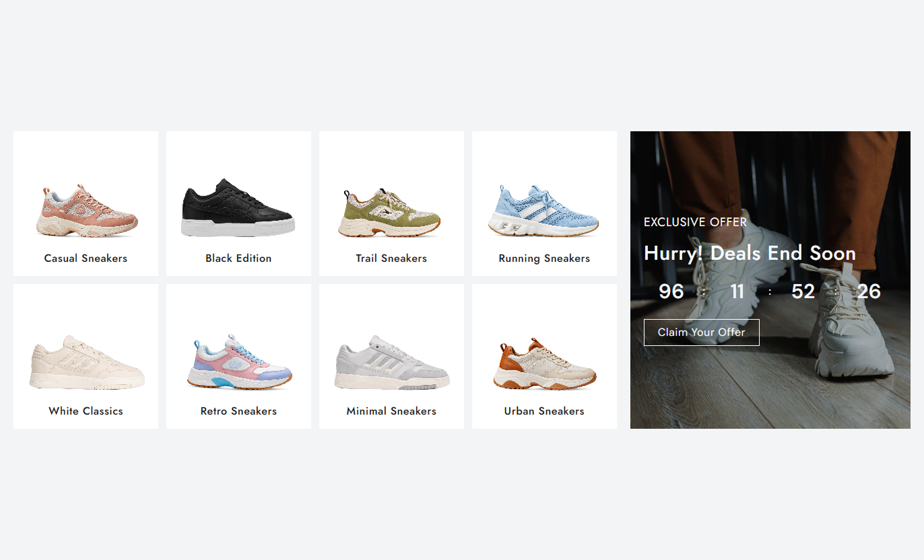This screenshot has height=560, width=924.
Task: Click the Casual Sneakers label
Action: click(86, 258)
